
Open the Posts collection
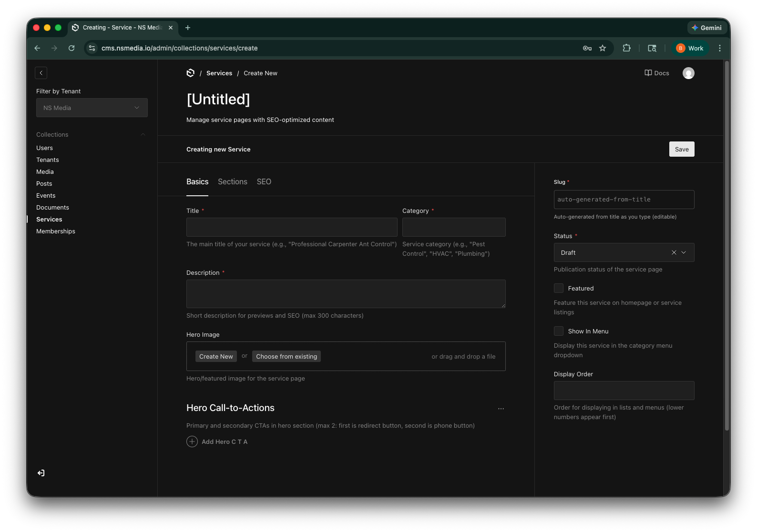pyautogui.click(x=44, y=184)
